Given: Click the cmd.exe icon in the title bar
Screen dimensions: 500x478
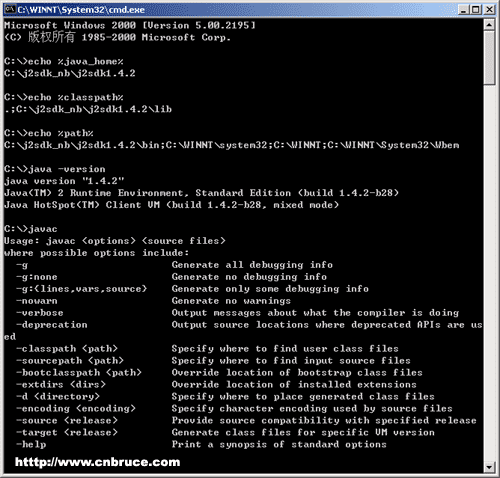Looking at the screenshot, I should click(11, 9).
